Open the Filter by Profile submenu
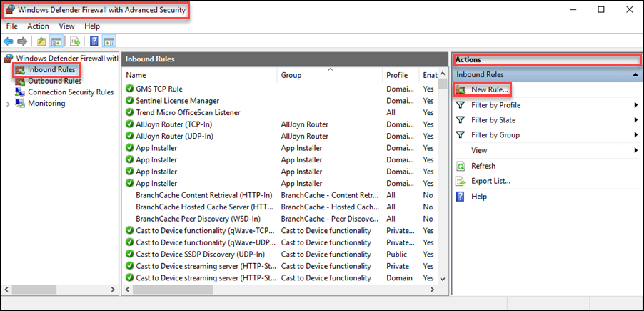644x311 pixels. 495,105
